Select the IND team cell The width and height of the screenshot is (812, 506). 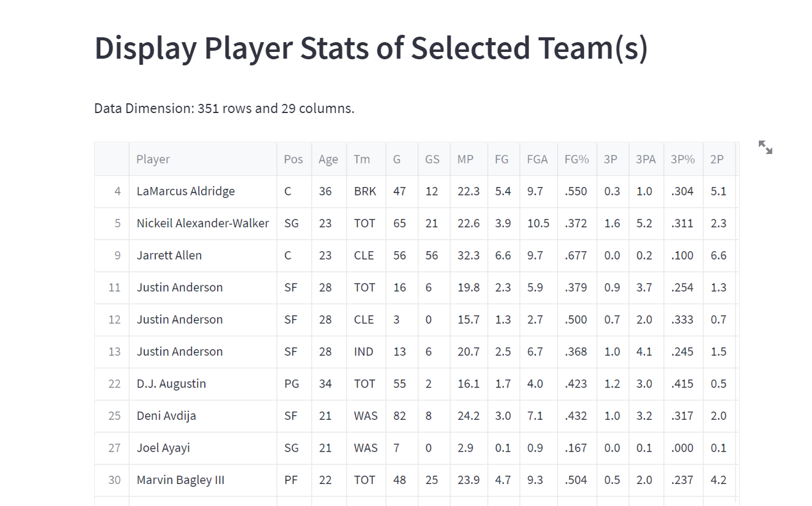366,352
